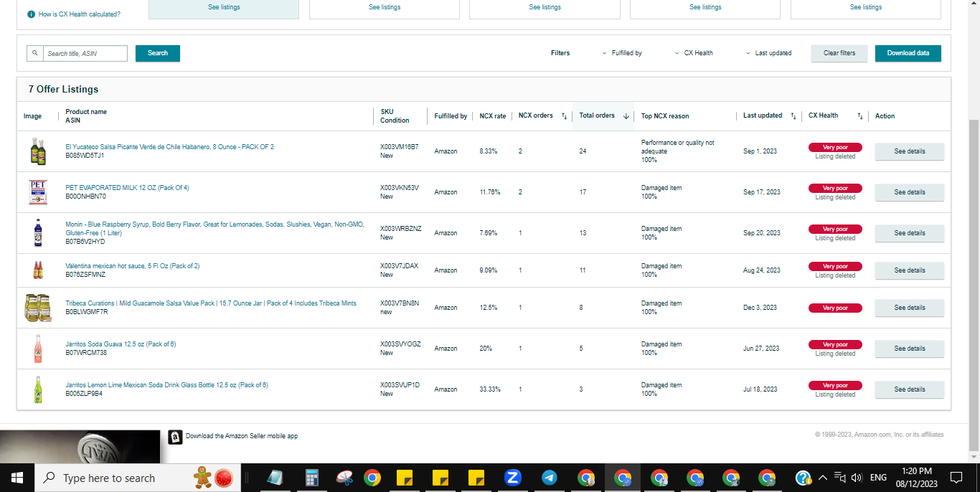See details for El Yucateco Salsa listing
Viewport: 980px width, 492px height.
pyautogui.click(x=910, y=151)
